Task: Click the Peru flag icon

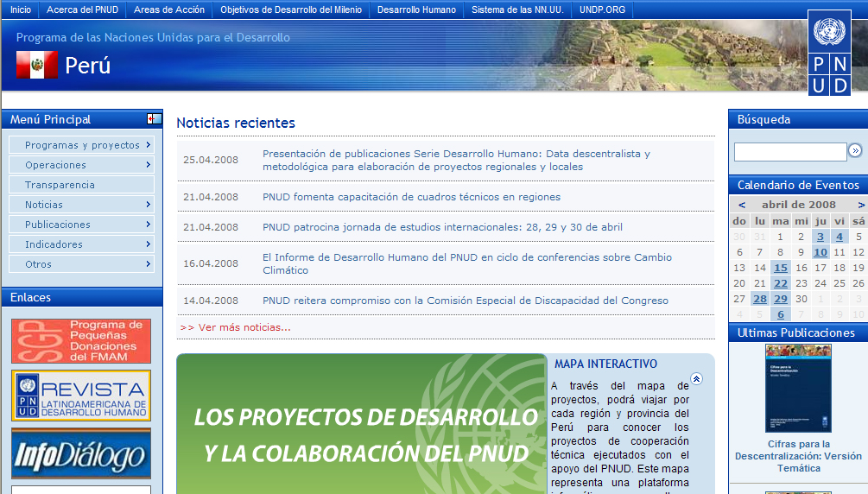Action: pos(37,65)
